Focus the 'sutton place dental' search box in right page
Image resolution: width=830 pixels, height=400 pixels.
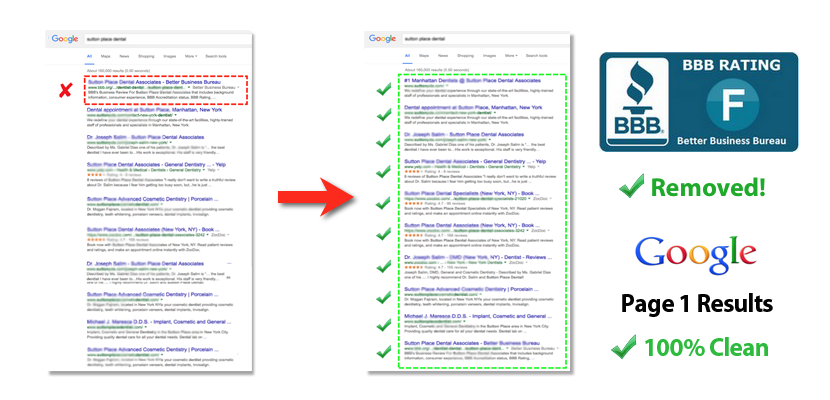coord(484,39)
